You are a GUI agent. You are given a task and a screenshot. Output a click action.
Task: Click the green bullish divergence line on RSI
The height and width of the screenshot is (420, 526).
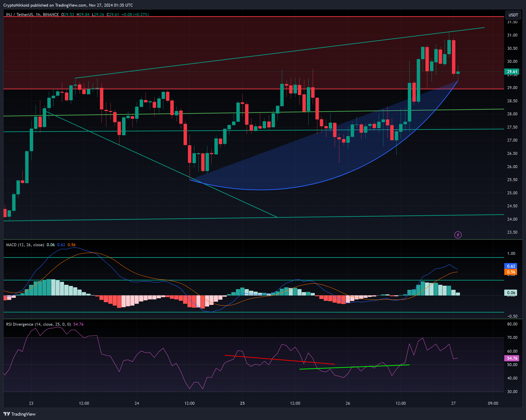click(x=354, y=367)
